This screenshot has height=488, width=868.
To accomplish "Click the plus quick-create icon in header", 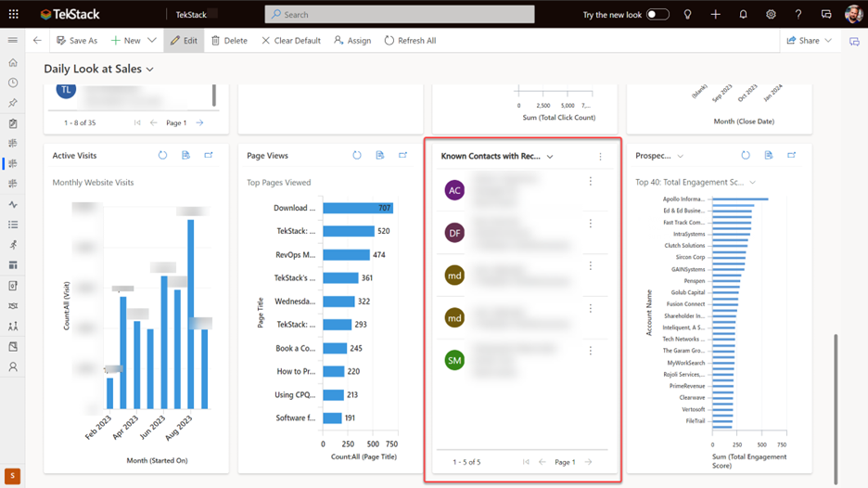I will [715, 15].
